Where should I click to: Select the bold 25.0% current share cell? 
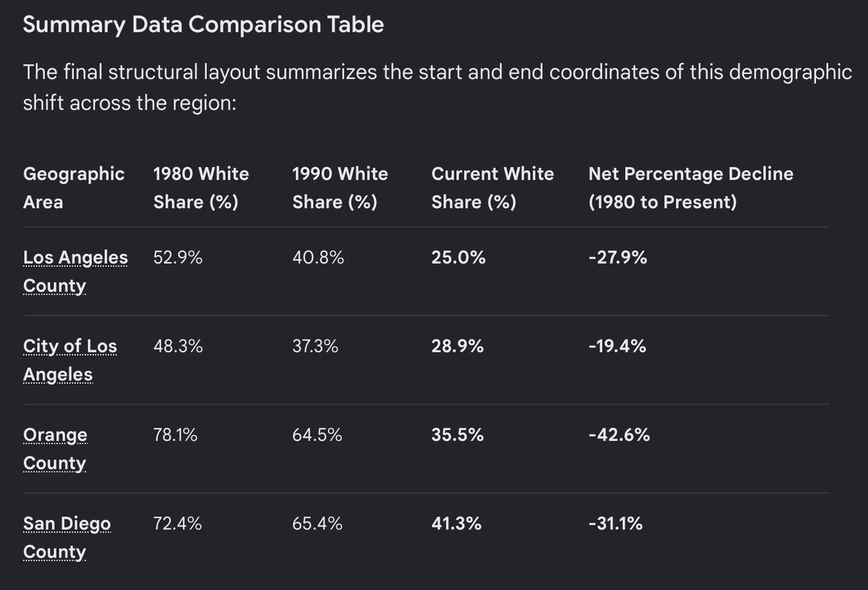[459, 258]
